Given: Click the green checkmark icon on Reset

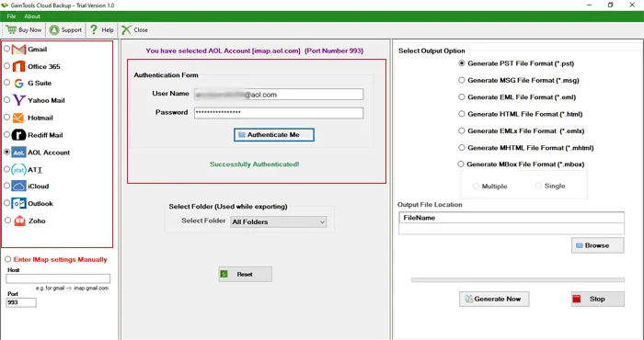Looking at the screenshot, I should coord(224,274).
